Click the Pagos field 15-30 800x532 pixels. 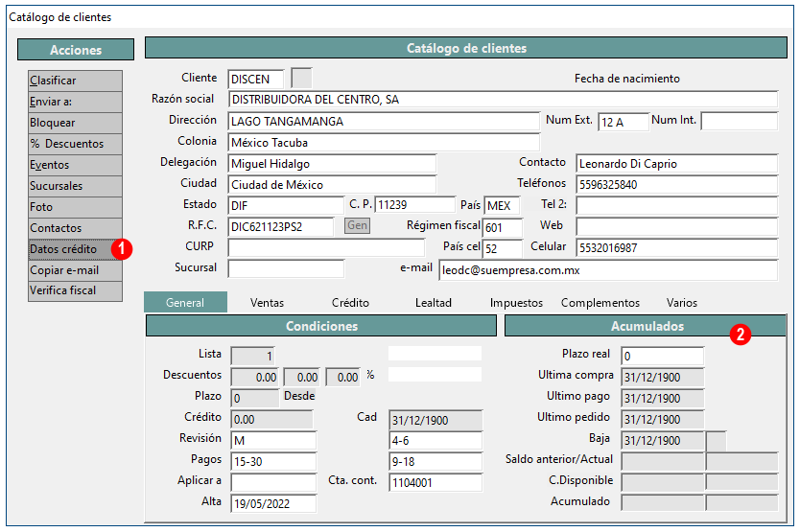pyautogui.click(x=273, y=462)
